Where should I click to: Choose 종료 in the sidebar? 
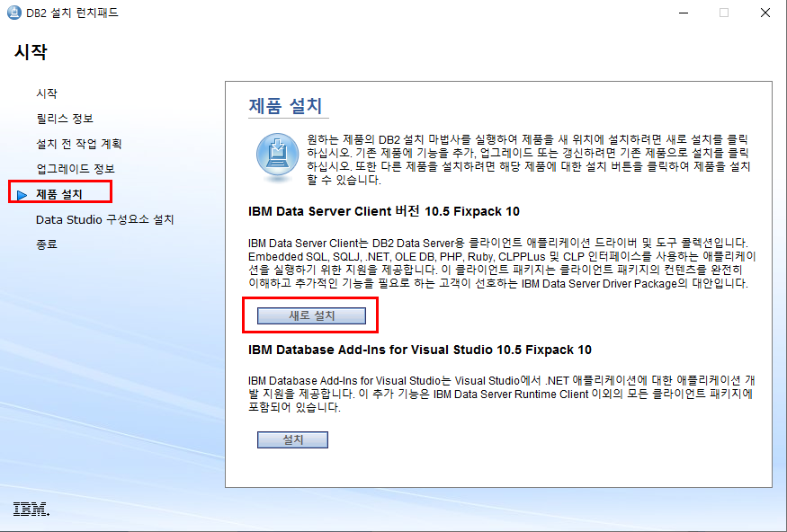pyautogui.click(x=47, y=244)
